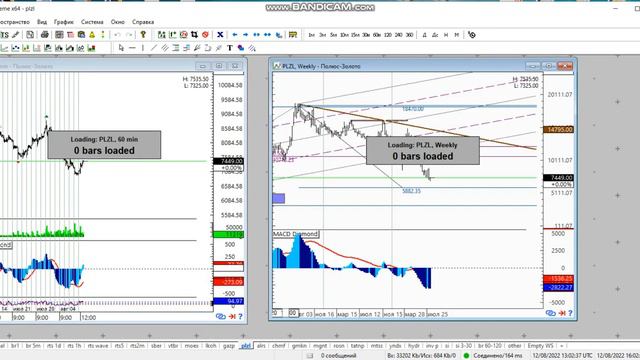Open the Справка menu
This screenshot has height=360, width=640.
(x=143, y=22)
